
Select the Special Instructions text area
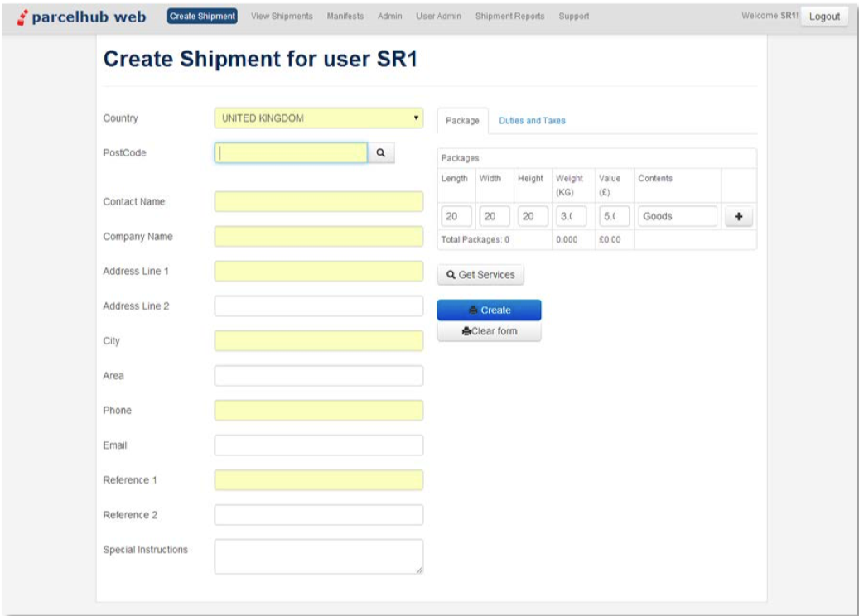tap(318, 556)
